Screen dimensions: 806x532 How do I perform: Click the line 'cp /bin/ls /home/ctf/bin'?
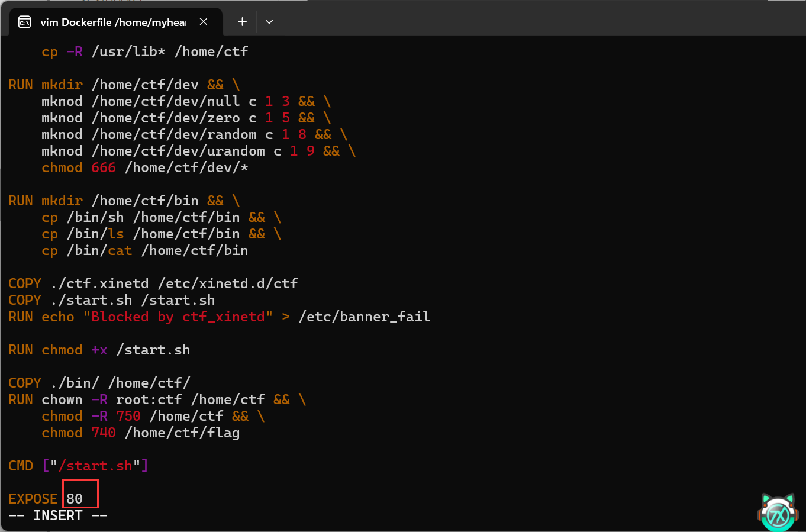click(x=162, y=234)
